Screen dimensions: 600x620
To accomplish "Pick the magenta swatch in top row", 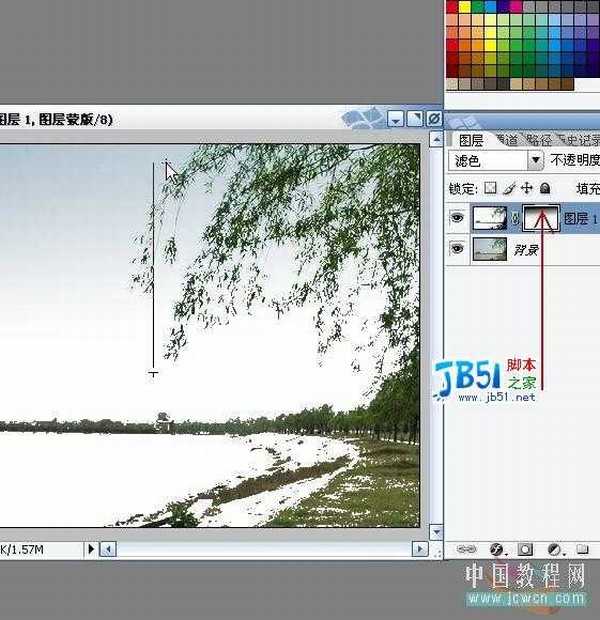I will pyautogui.click(x=516, y=6).
